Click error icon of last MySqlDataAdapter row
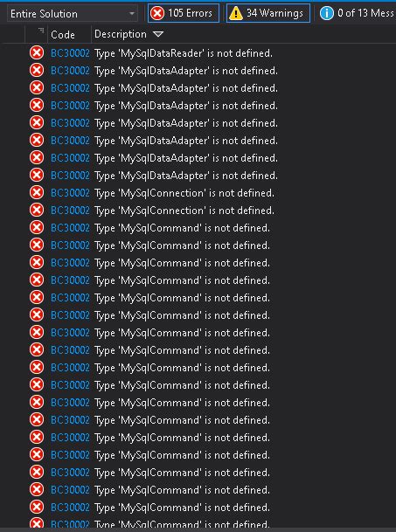The image size is (396, 532). [x=37, y=176]
